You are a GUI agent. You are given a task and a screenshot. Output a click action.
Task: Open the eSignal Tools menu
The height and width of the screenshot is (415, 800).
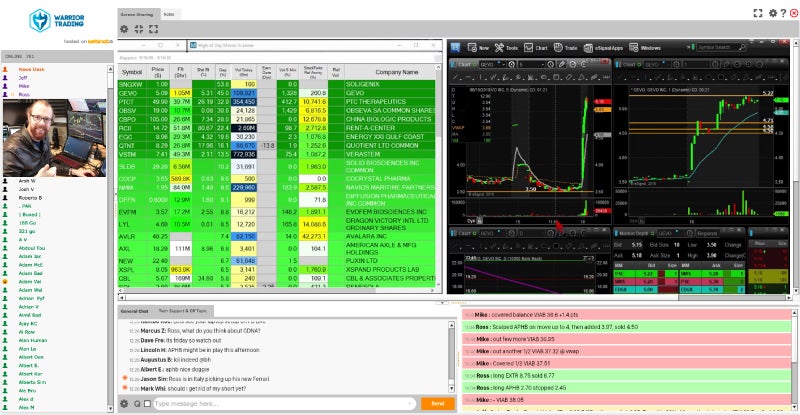(x=506, y=47)
